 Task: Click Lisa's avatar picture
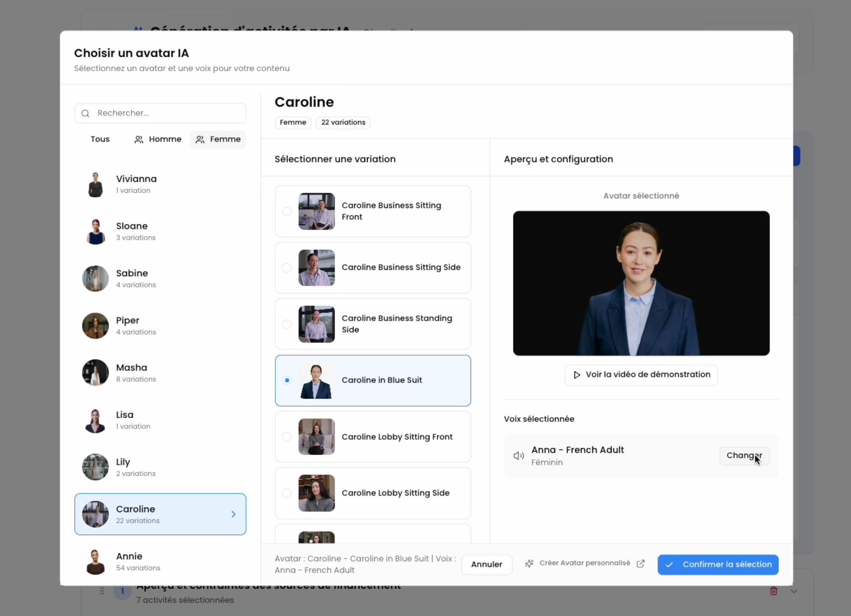click(95, 420)
